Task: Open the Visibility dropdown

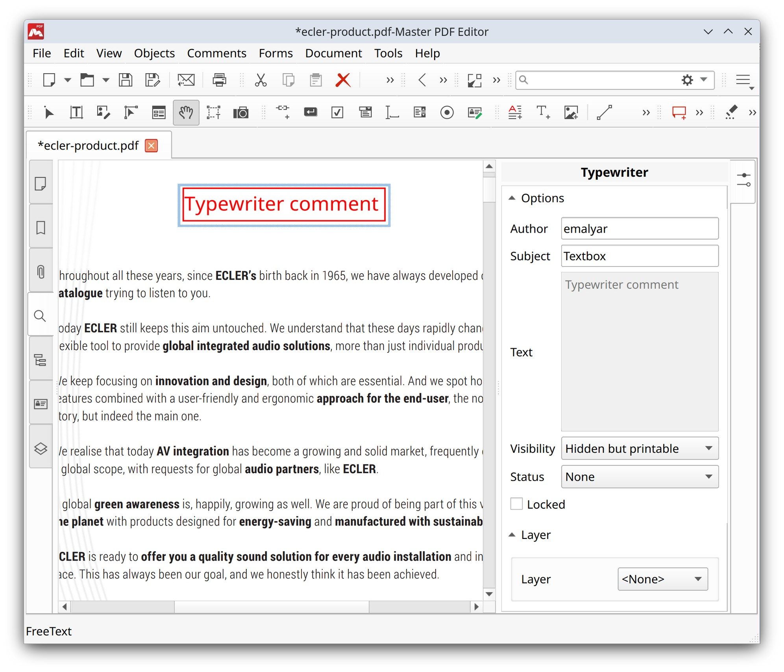Action: click(640, 448)
